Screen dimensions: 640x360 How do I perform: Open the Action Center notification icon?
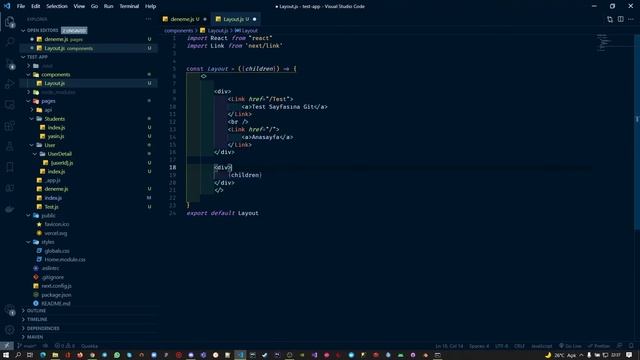point(629,355)
